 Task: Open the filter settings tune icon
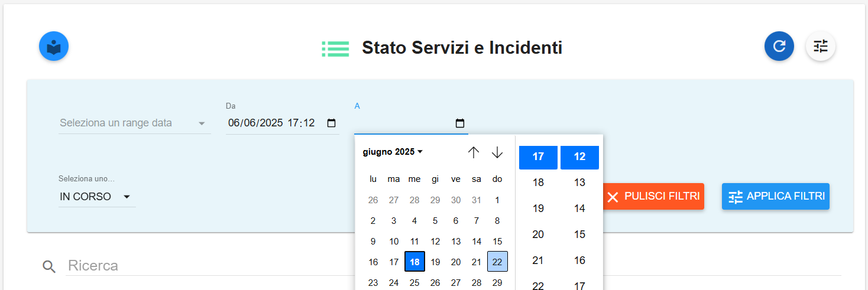coord(821,46)
